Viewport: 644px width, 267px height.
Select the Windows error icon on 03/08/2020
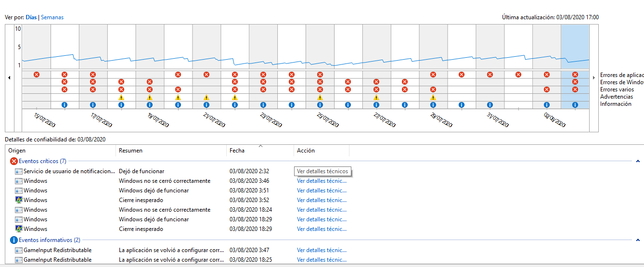click(575, 82)
